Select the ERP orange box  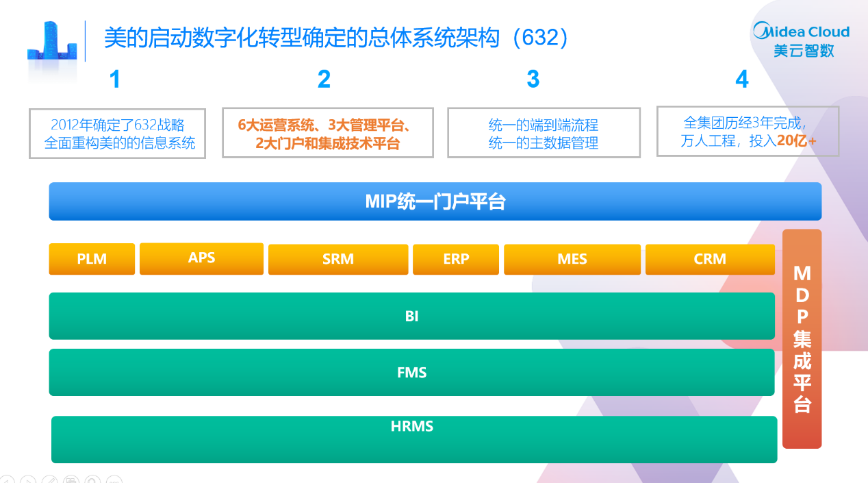tap(456, 259)
